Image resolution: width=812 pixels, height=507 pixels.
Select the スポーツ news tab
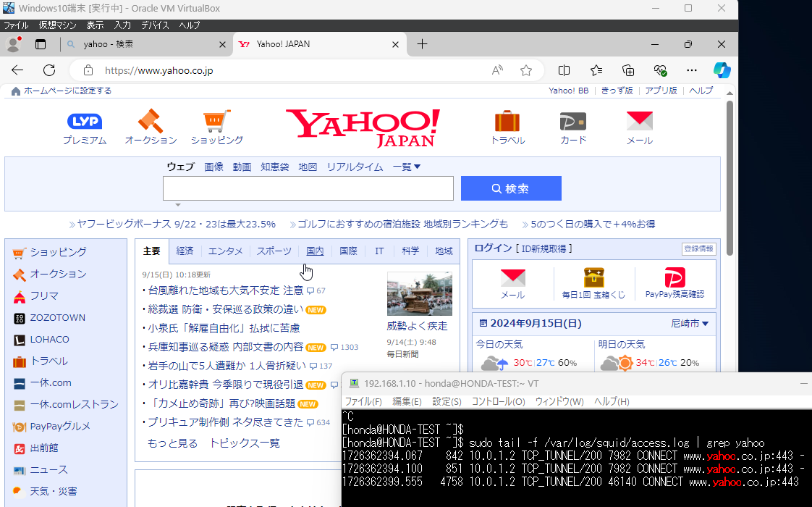274,251
